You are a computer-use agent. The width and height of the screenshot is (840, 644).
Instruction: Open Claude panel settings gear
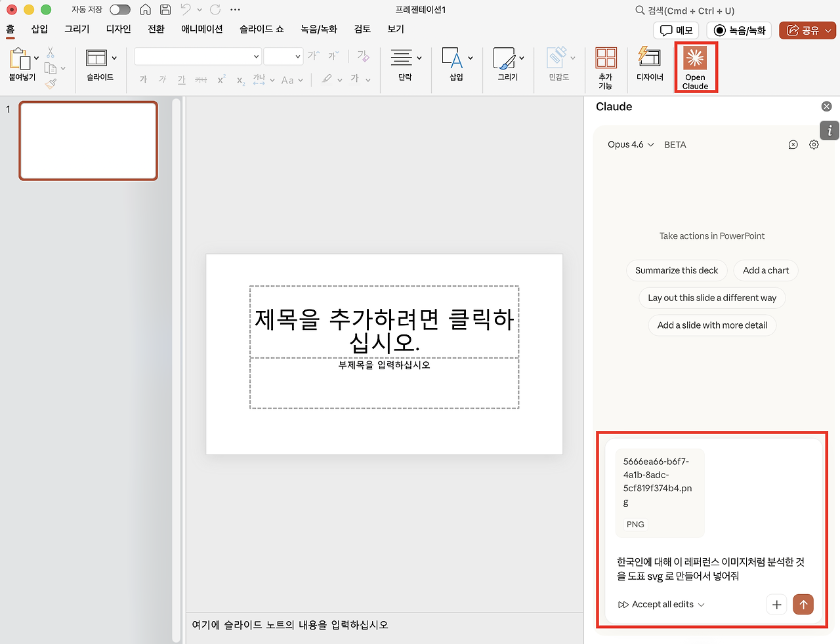click(x=814, y=144)
